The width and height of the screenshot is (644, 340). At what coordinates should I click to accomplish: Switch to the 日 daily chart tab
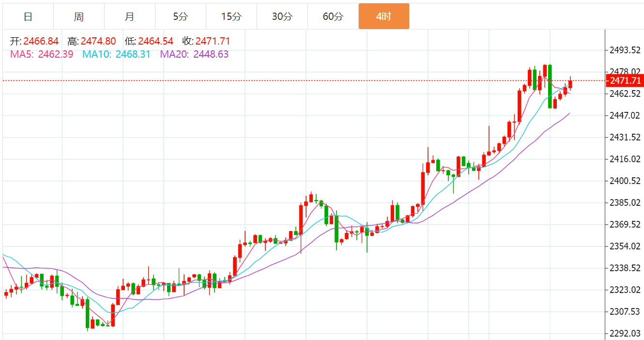(28, 16)
